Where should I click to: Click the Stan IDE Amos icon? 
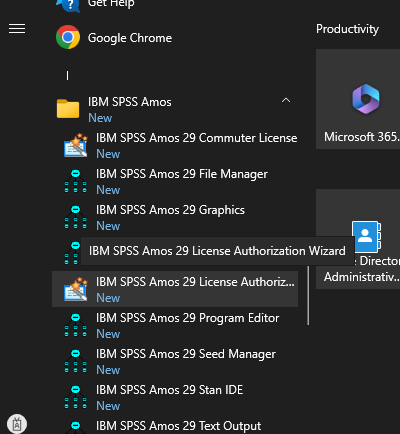tap(76, 397)
